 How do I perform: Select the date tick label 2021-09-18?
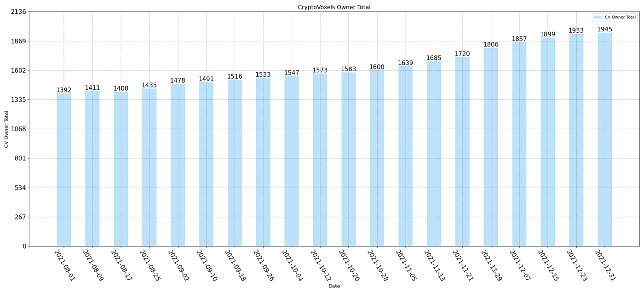pyautogui.click(x=235, y=265)
